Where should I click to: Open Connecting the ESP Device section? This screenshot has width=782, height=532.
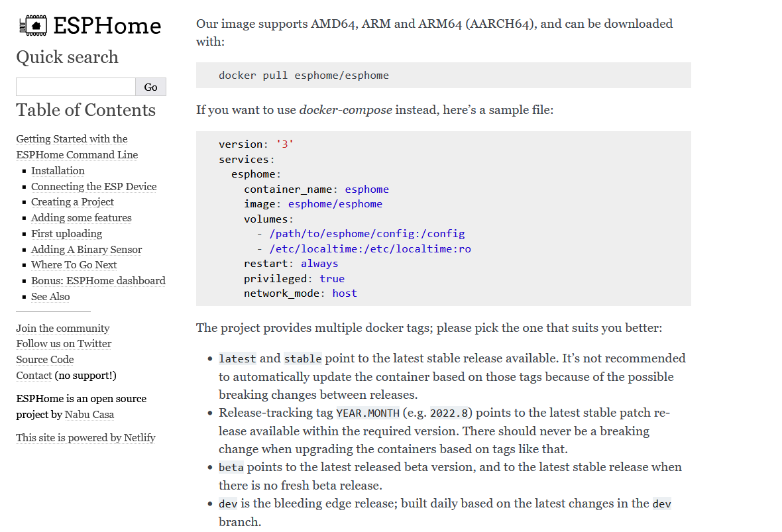pos(93,186)
